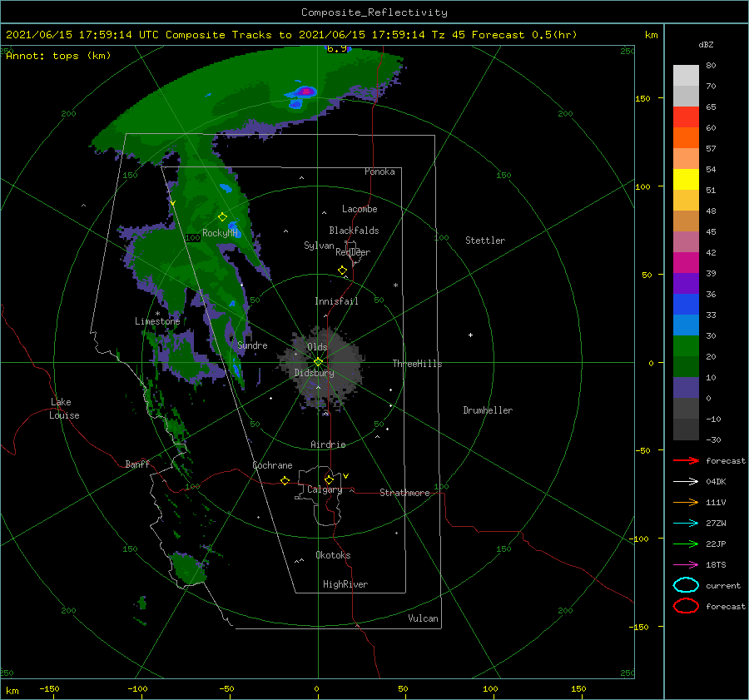
Task: Click the yellow diamond marker below Cochrane
Action: point(285,480)
